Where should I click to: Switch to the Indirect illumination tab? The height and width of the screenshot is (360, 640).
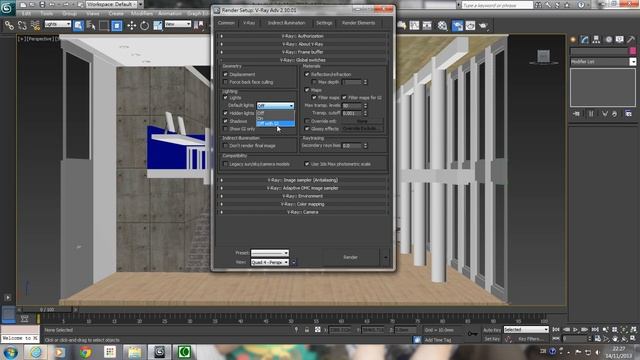[x=287, y=23]
